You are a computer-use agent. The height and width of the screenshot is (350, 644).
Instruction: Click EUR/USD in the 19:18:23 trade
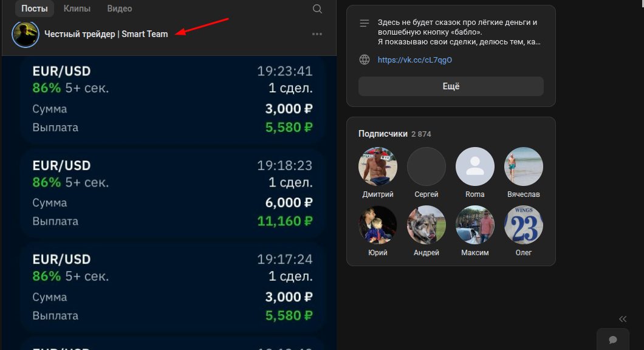coord(61,165)
